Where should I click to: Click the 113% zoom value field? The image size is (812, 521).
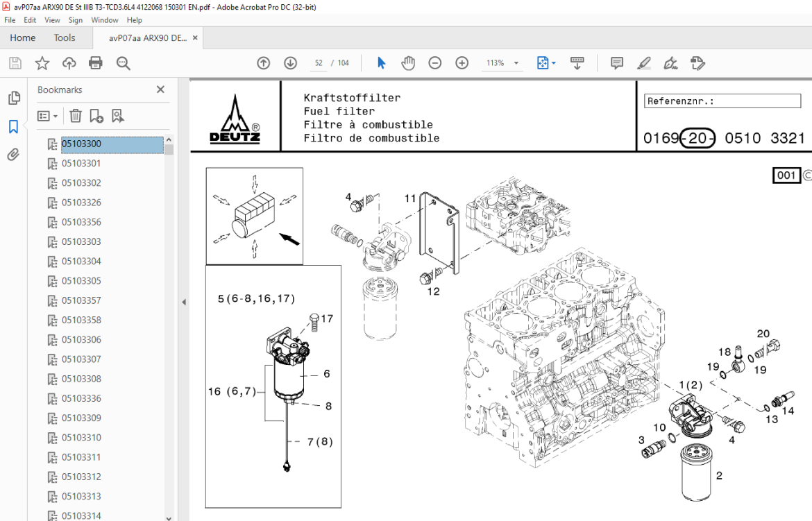pos(495,63)
